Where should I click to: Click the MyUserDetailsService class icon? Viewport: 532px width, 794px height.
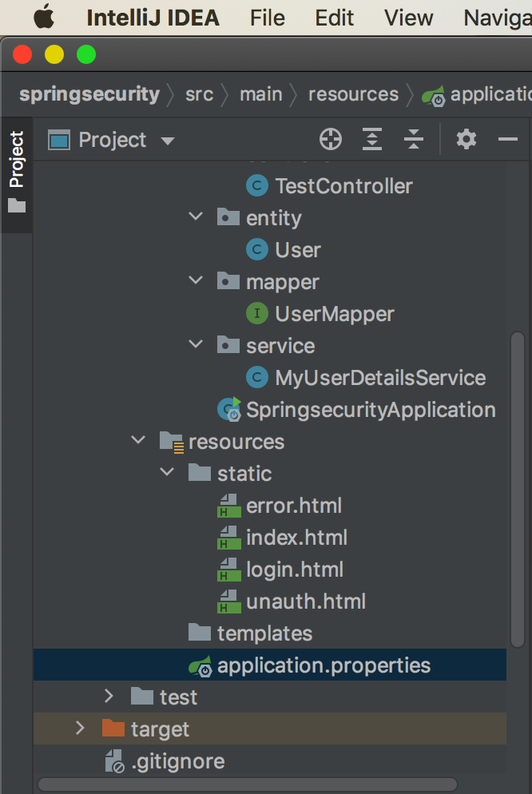257,377
